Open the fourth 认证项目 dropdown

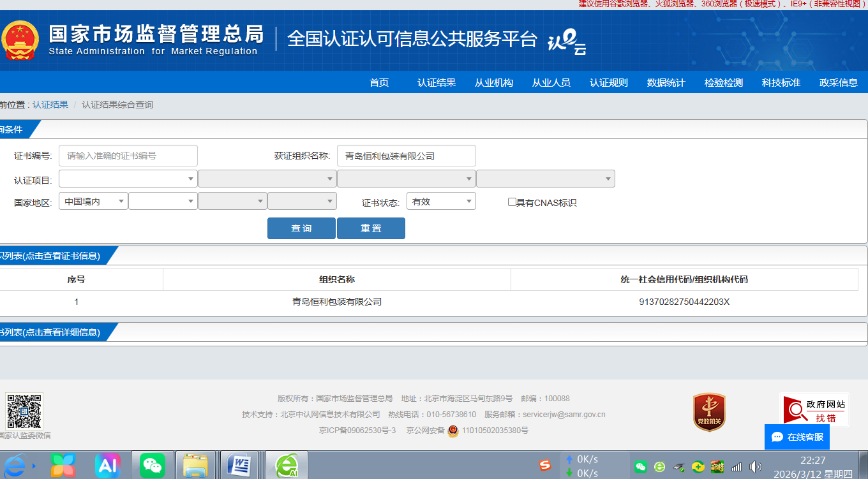point(546,179)
